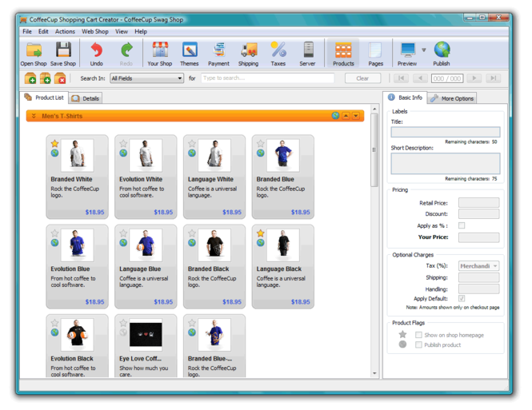
Task: Toggle publish globe on Eye Love Coff product
Action: 123,332
